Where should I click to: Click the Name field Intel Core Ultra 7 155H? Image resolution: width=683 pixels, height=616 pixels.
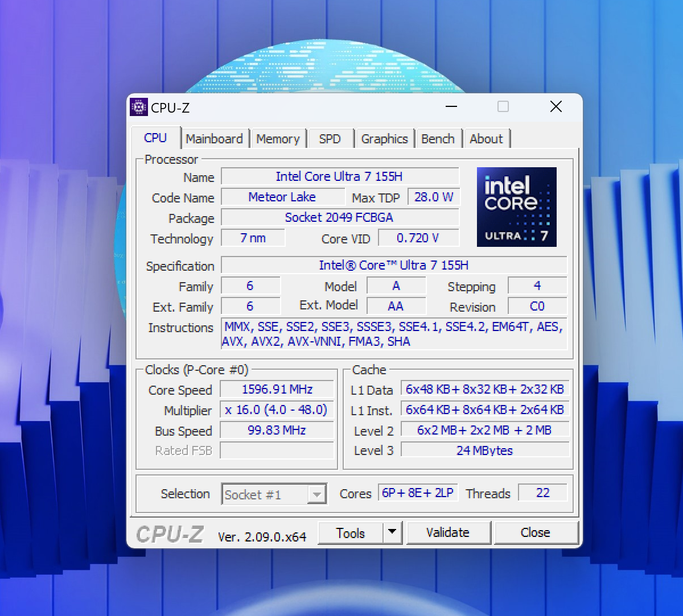pos(340,176)
